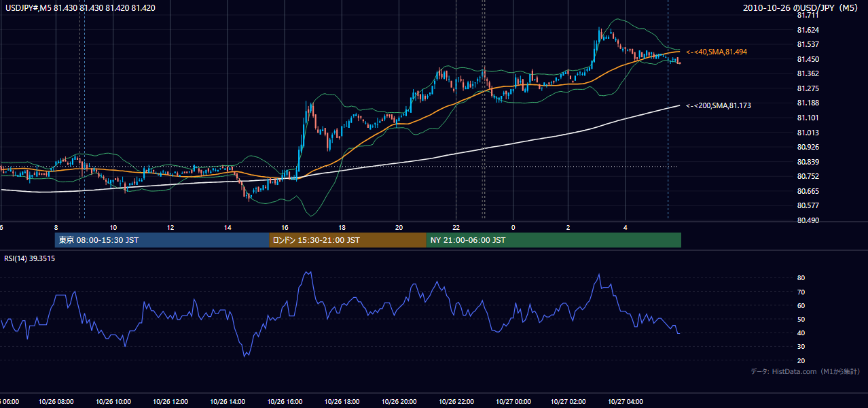Click RSI scale value 60
Image resolution: width=868 pixels, height=408 pixels.
coord(801,305)
